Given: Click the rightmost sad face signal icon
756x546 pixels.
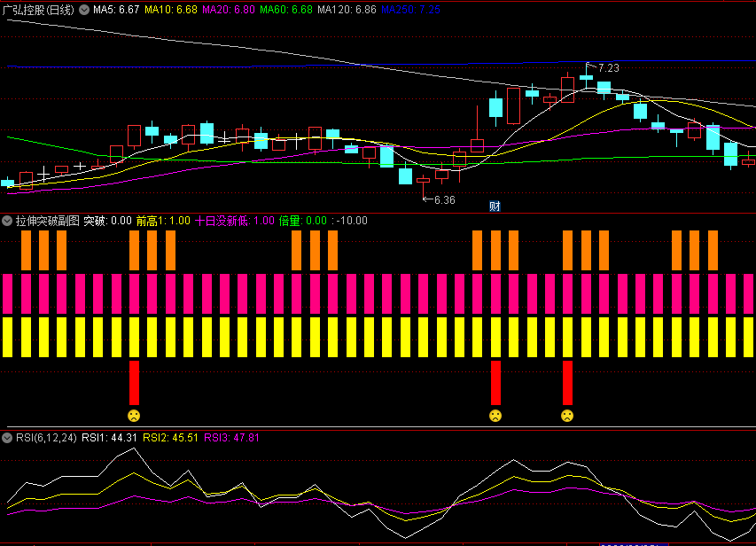Looking at the screenshot, I should pos(567,416).
